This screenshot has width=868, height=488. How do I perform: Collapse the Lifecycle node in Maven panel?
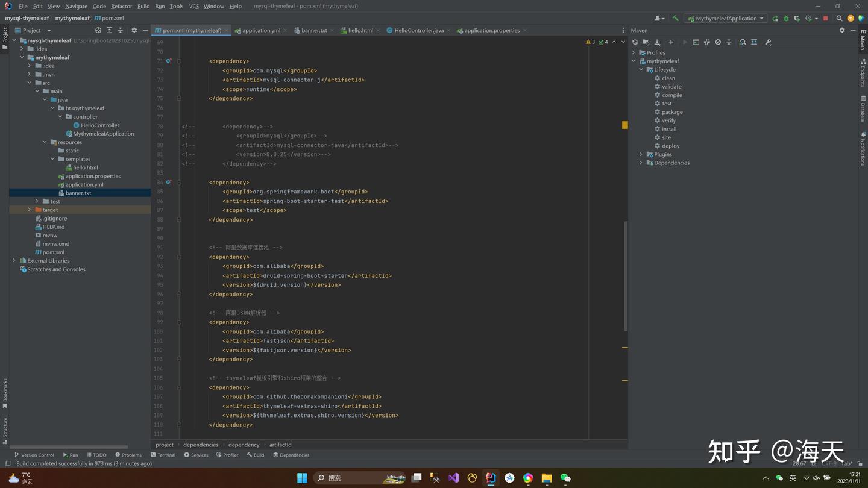(x=641, y=69)
